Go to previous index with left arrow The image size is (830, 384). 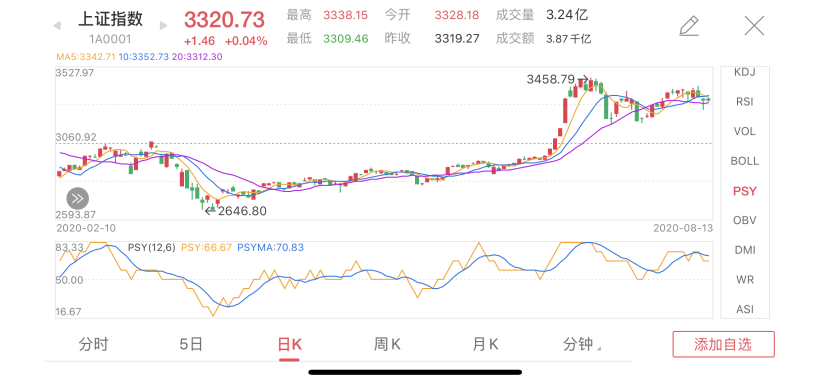click(x=57, y=25)
